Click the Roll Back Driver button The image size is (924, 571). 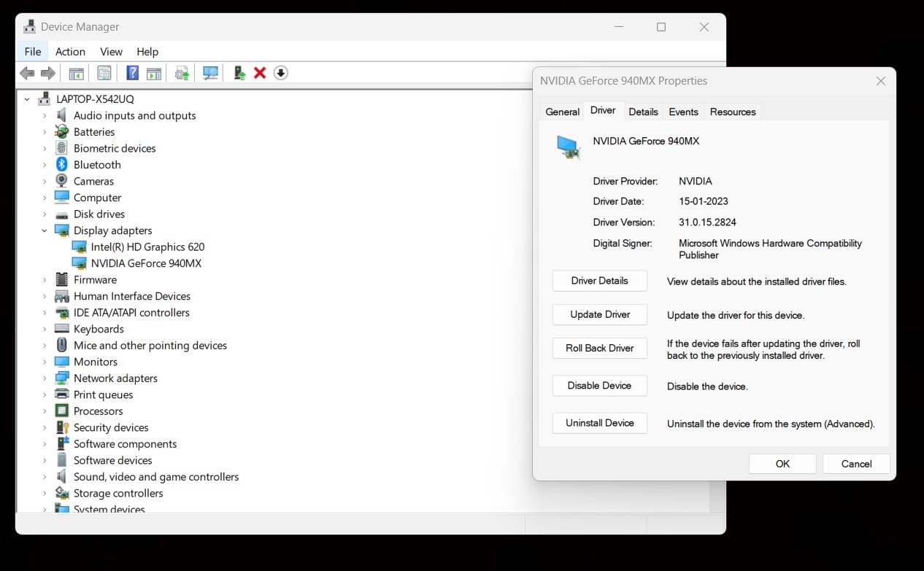[x=600, y=348]
